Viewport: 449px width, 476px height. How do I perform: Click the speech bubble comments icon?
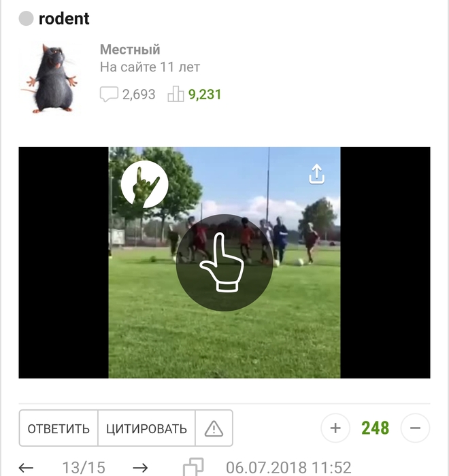pos(109,95)
